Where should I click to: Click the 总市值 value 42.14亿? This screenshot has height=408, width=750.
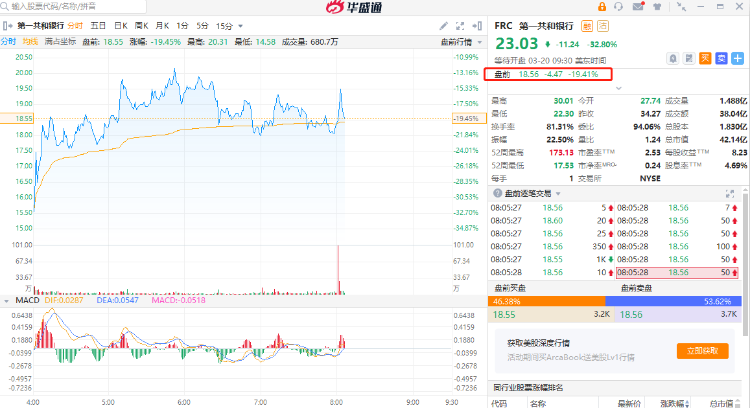click(733, 140)
